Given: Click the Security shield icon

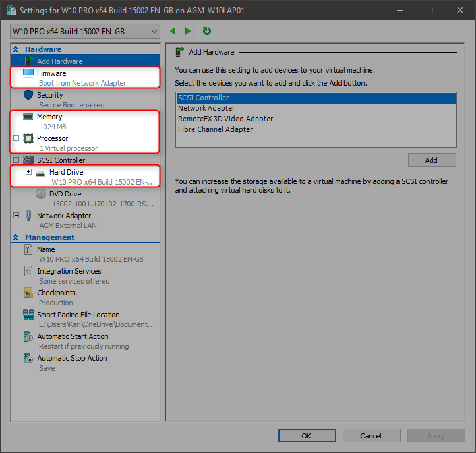Looking at the screenshot, I should pyautogui.click(x=28, y=95).
